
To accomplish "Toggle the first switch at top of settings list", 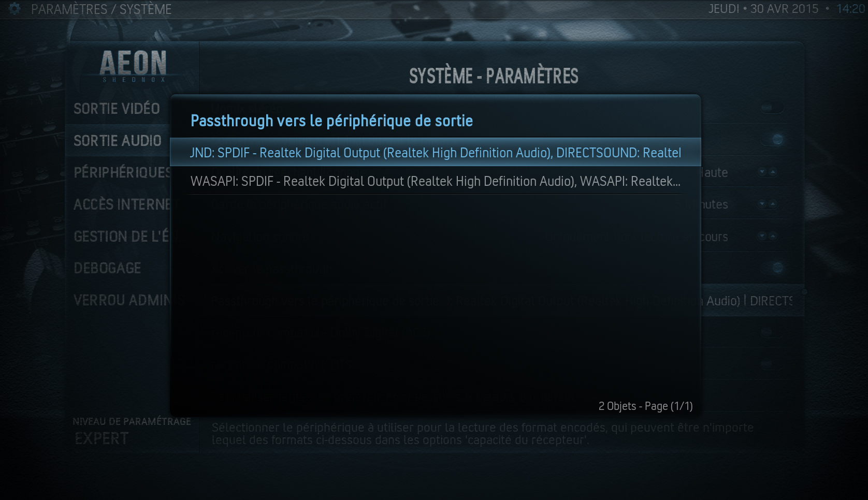I will pos(772,108).
